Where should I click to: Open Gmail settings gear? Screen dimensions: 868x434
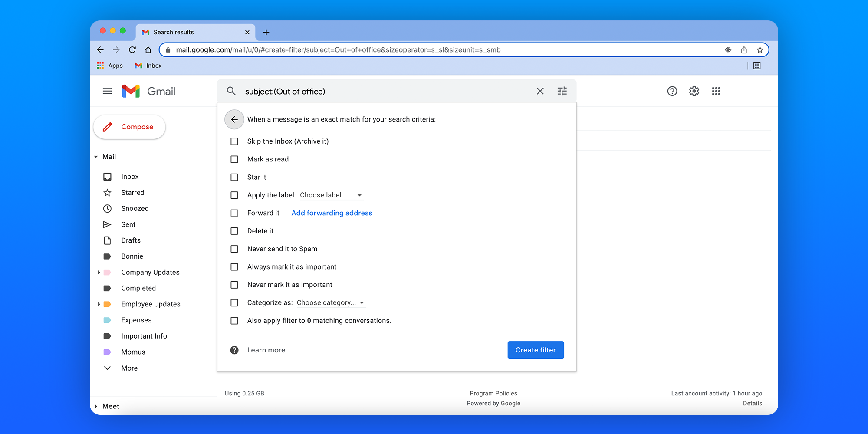click(694, 91)
